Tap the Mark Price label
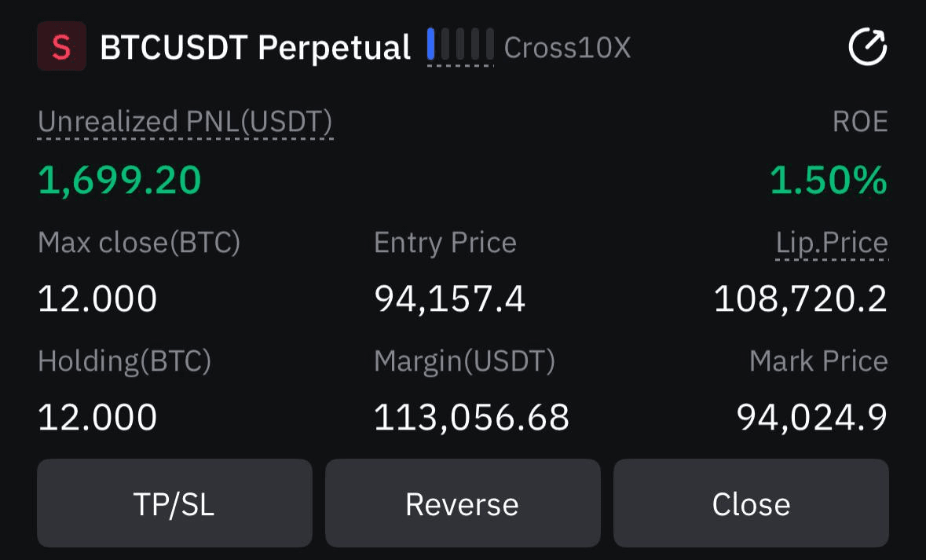 tap(818, 361)
